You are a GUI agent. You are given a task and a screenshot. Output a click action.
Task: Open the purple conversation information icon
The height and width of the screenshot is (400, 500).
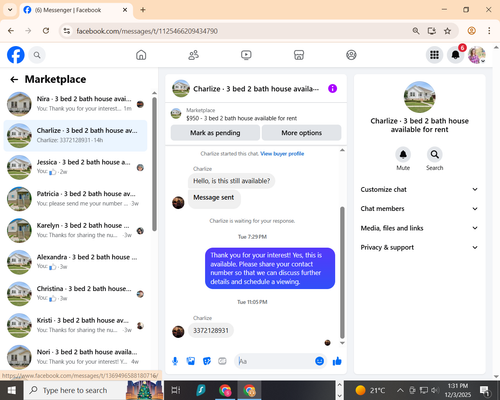tap(332, 89)
